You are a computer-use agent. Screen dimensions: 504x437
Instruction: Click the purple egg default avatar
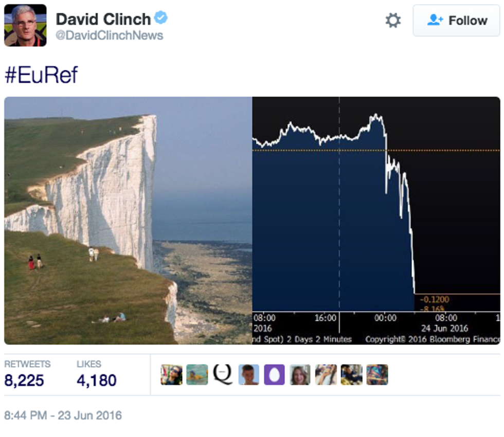(274, 375)
